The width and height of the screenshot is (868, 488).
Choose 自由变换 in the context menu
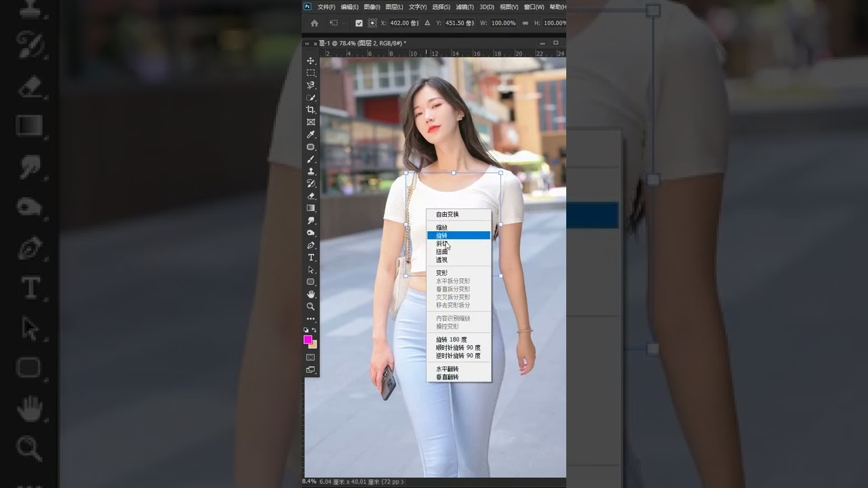click(x=458, y=214)
